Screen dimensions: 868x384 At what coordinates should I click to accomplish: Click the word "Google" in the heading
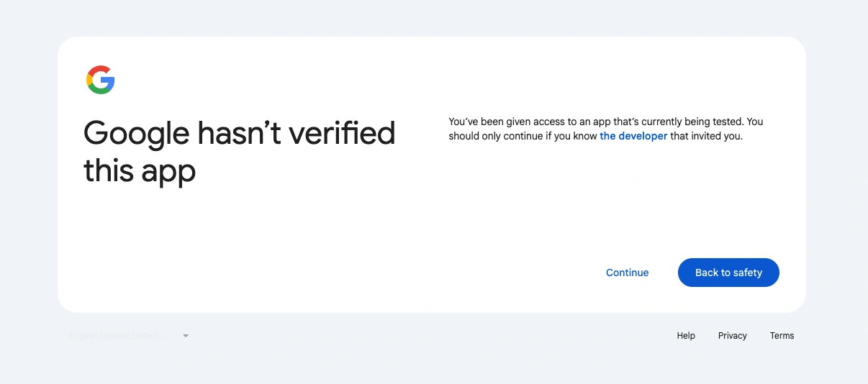136,134
